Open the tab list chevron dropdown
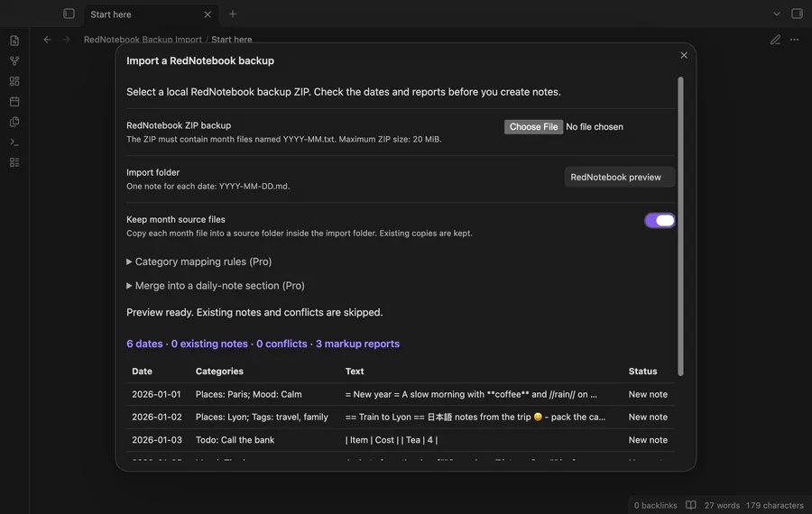 pos(776,14)
